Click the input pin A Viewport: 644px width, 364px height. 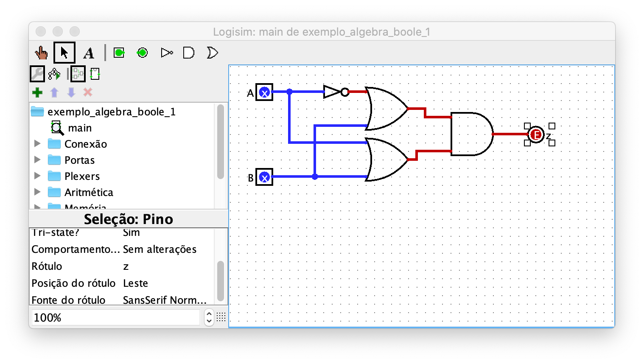[x=264, y=92]
